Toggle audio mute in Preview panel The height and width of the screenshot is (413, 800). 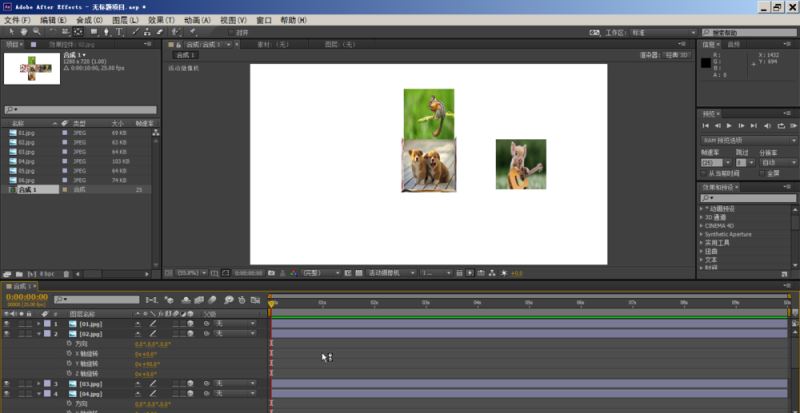point(767,126)
